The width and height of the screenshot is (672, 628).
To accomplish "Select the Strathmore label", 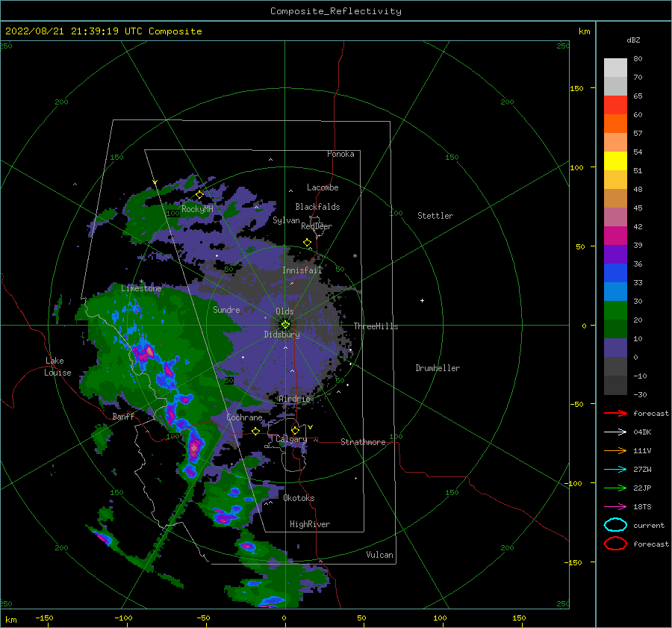I will click(363, 442).
